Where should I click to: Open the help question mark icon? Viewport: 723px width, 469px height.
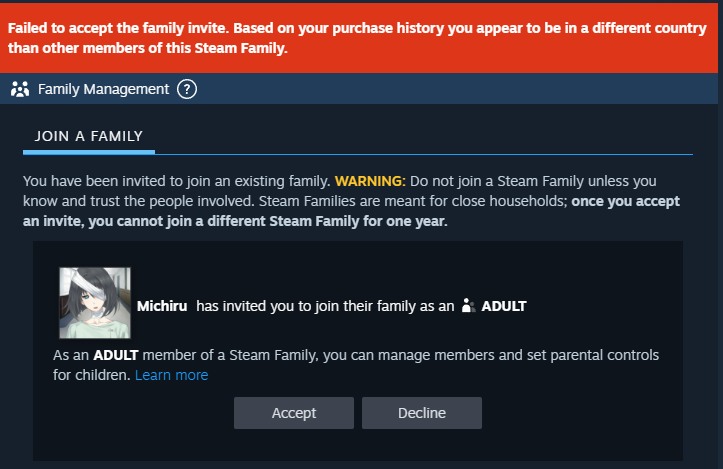click(x=187, y=89)
